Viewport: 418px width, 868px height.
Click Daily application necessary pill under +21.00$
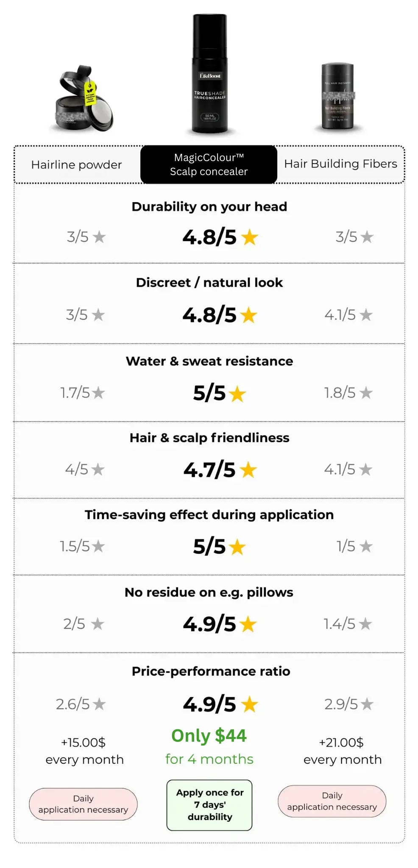[x=332, y=801]
